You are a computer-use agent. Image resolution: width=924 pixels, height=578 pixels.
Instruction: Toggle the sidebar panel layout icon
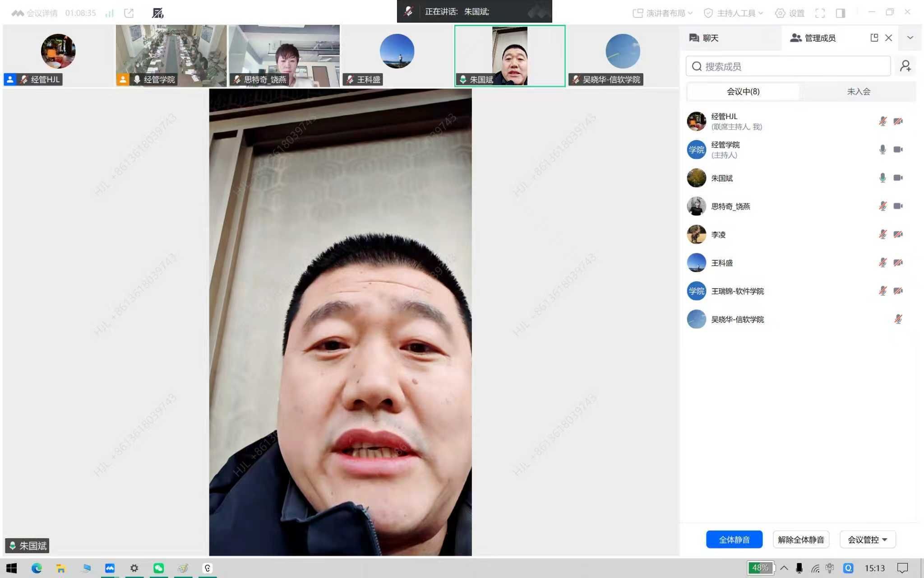(x=840, y=13)
